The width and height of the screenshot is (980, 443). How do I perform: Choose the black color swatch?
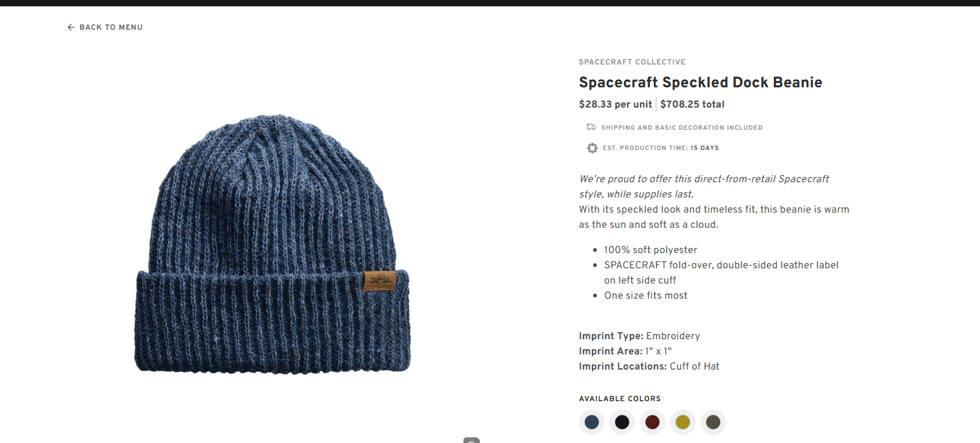[622, 422]
